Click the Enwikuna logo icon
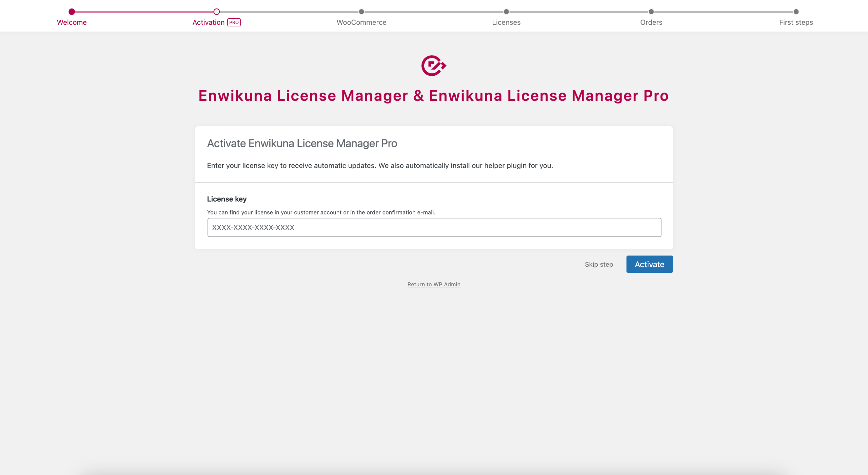 click(434, 65)
